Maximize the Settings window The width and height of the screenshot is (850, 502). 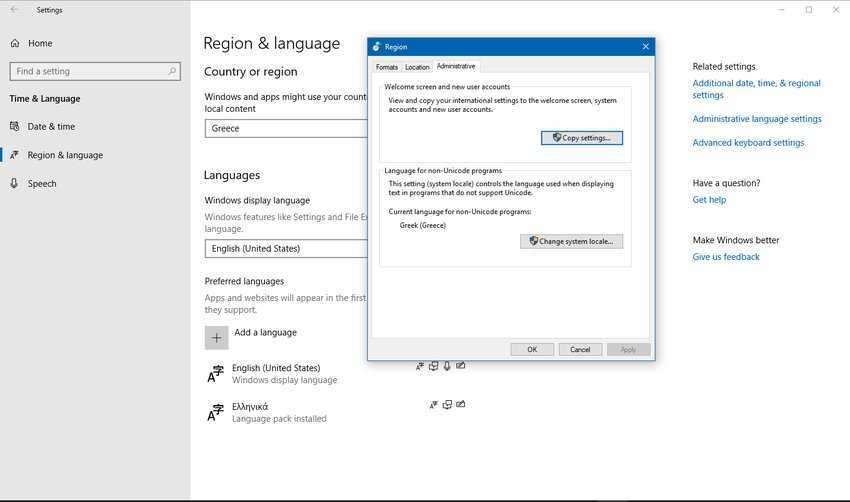click(x=809, y=10)
